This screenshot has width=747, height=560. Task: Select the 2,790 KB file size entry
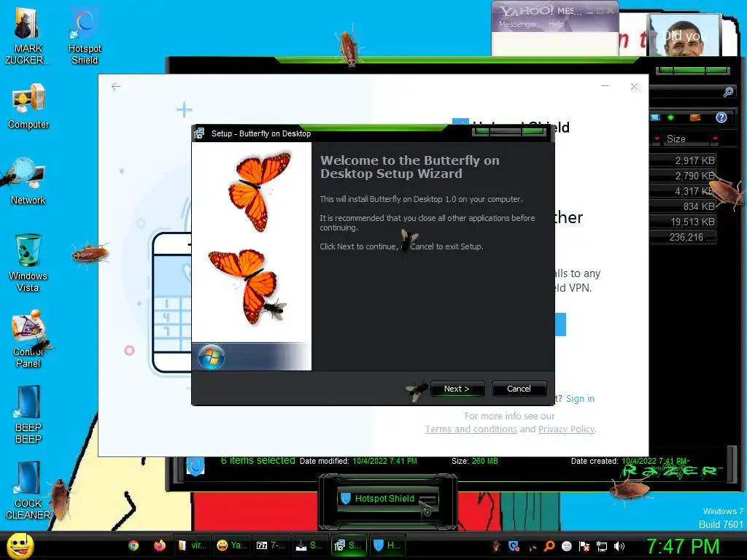click(x=683, y=176)
